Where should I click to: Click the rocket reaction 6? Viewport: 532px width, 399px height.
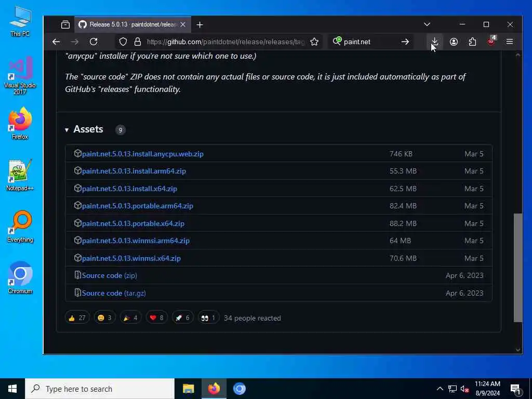(x=182, y=317)
